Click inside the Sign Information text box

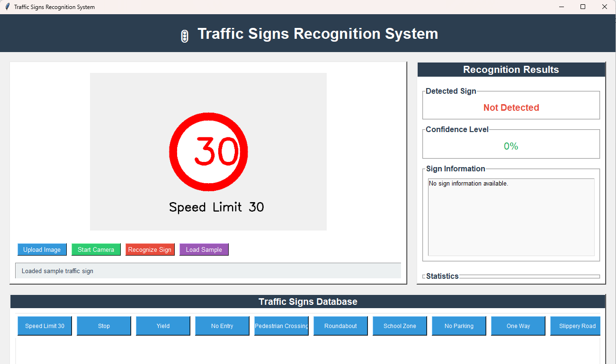coord(511,217)
